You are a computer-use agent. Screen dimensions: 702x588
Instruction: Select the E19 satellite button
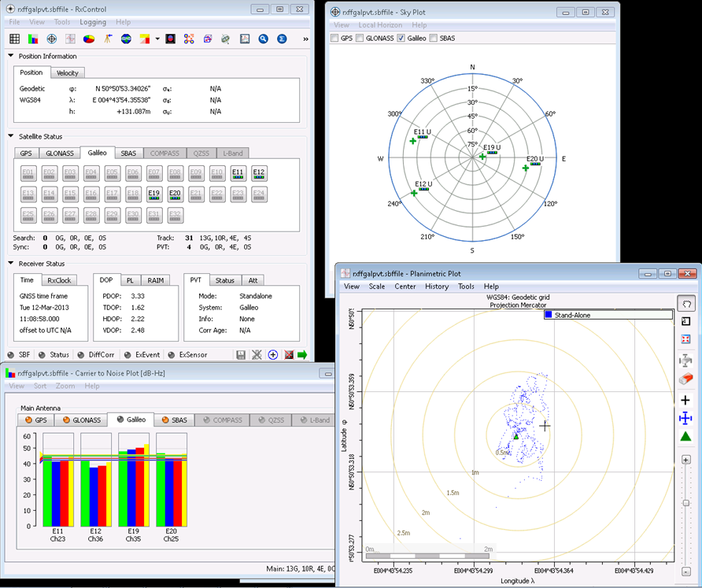click(x=154, y=194)
